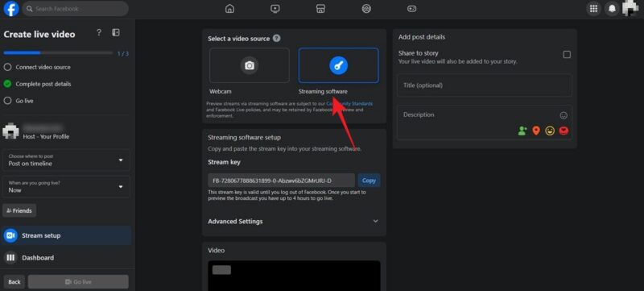
Task: Open the Dashboard menu item
Action: tap(66, 258)
